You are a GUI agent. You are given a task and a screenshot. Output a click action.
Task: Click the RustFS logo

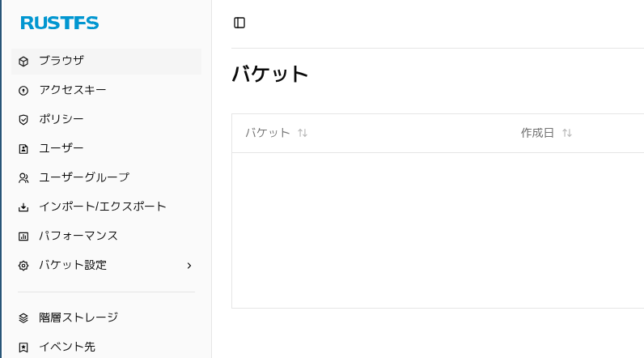[60, 23]
